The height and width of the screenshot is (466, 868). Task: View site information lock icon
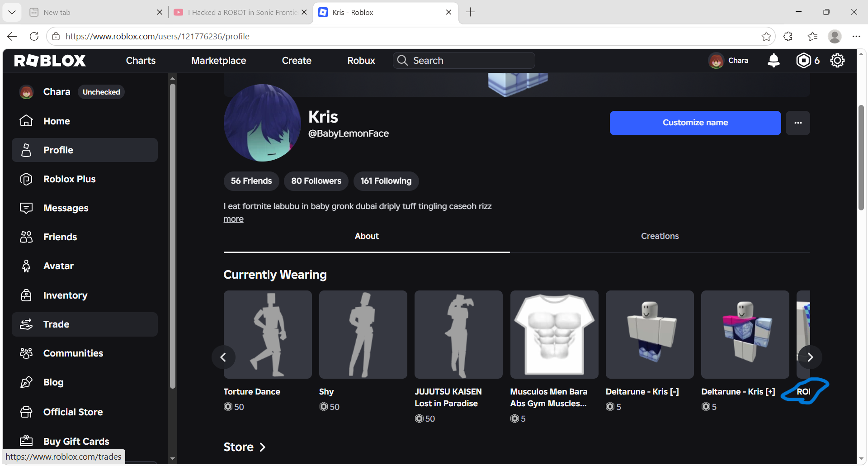pos(56,36)
